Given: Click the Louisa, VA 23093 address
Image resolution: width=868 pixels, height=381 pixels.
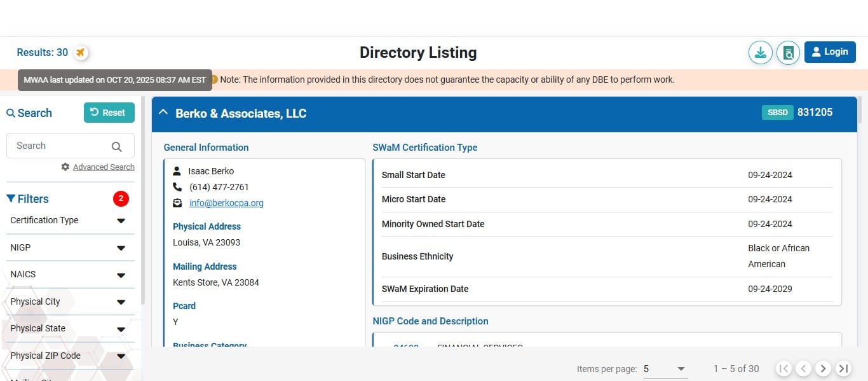Looking at the screenshot, I should 207,242.
